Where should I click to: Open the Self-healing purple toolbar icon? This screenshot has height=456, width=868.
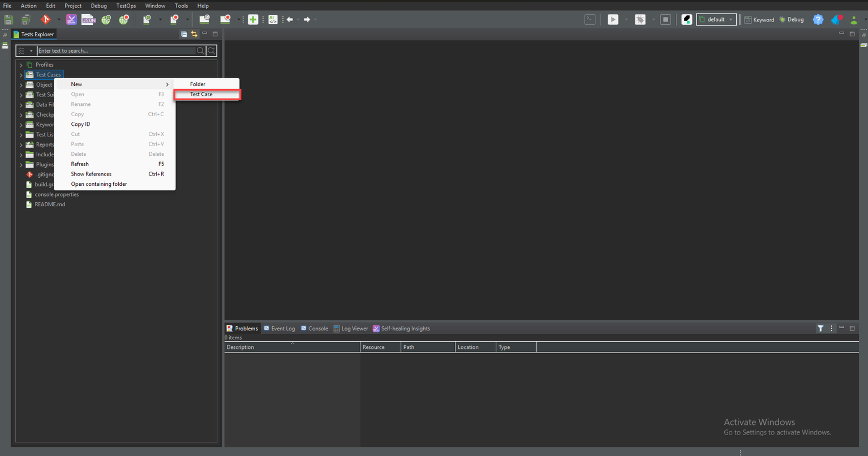pos(71,20)
